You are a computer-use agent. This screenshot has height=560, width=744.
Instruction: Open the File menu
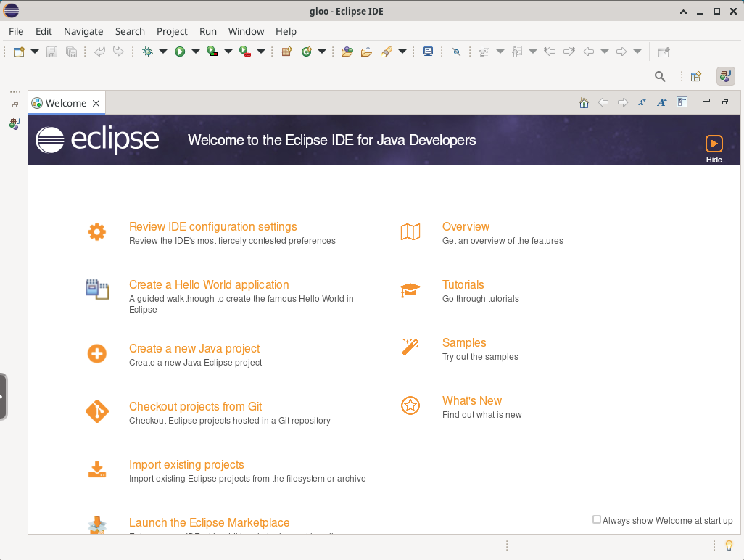(16, 31)
